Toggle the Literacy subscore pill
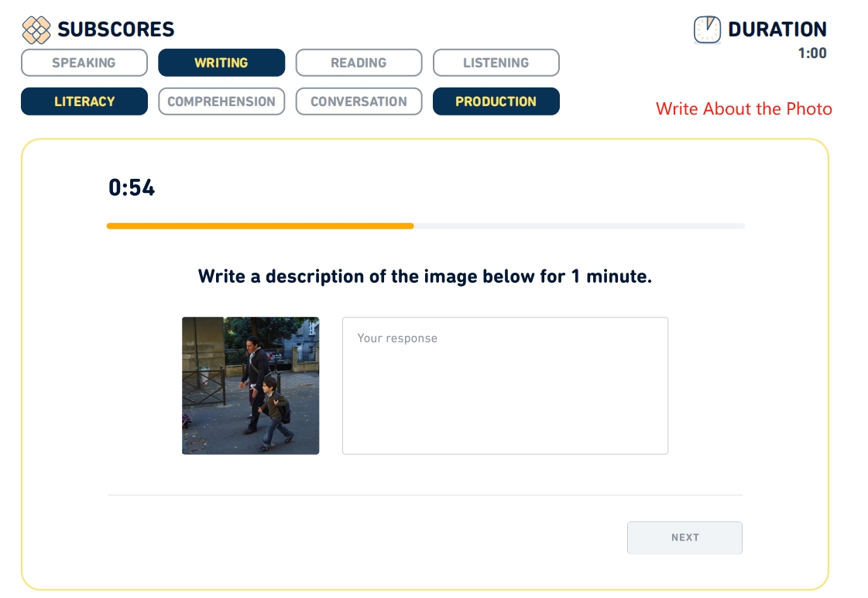Viewport: 868px width, 598px height. click(x=84, y=101)
